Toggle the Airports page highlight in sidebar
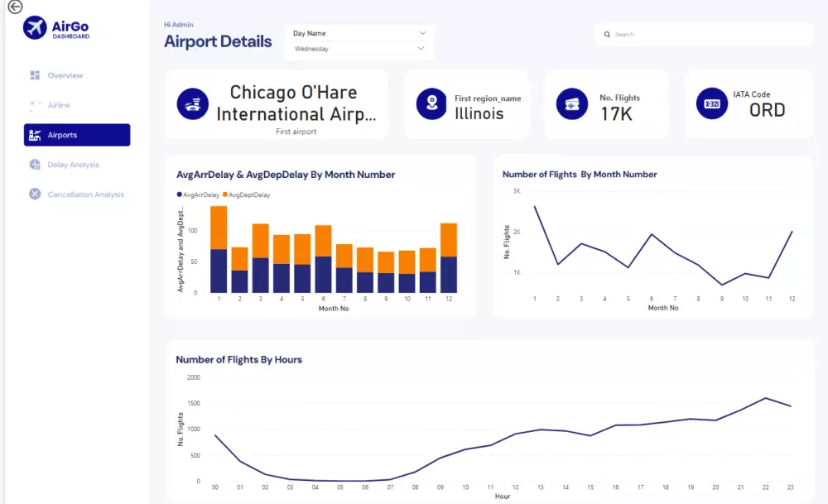The image size is (828, 504). pos(77,135)
